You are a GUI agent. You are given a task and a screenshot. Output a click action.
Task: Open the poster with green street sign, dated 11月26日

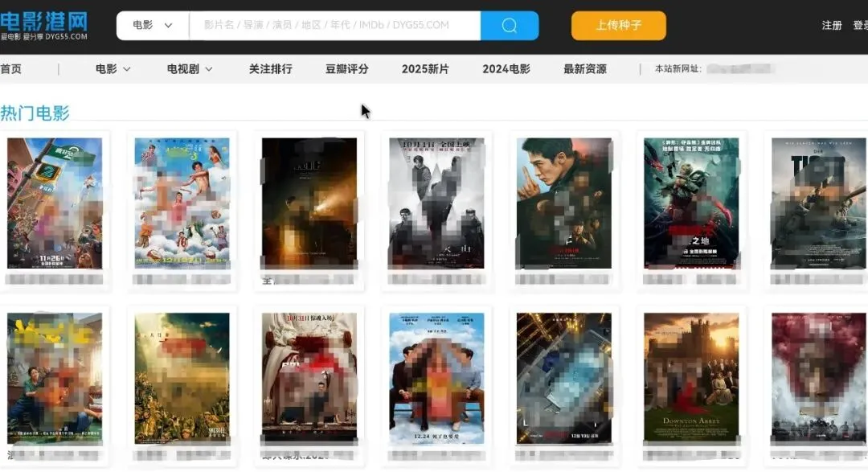pyautogui.click(x=55, y=203)
